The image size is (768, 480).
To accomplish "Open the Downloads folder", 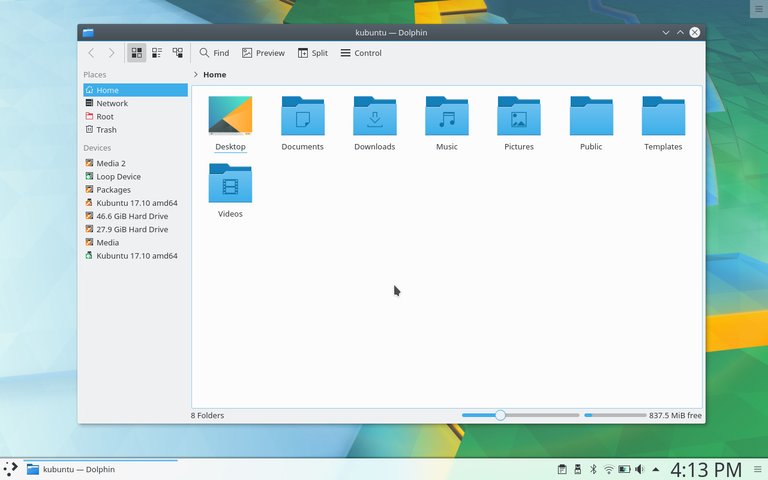I will (x=374, y=117).
